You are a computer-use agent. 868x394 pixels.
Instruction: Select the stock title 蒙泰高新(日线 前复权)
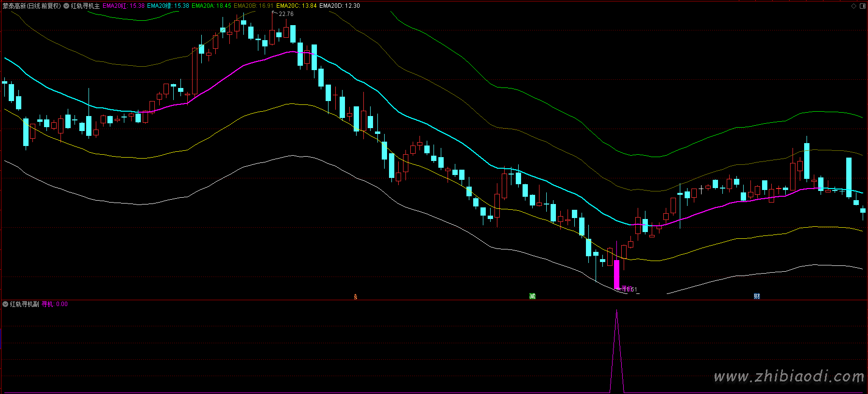32,6
